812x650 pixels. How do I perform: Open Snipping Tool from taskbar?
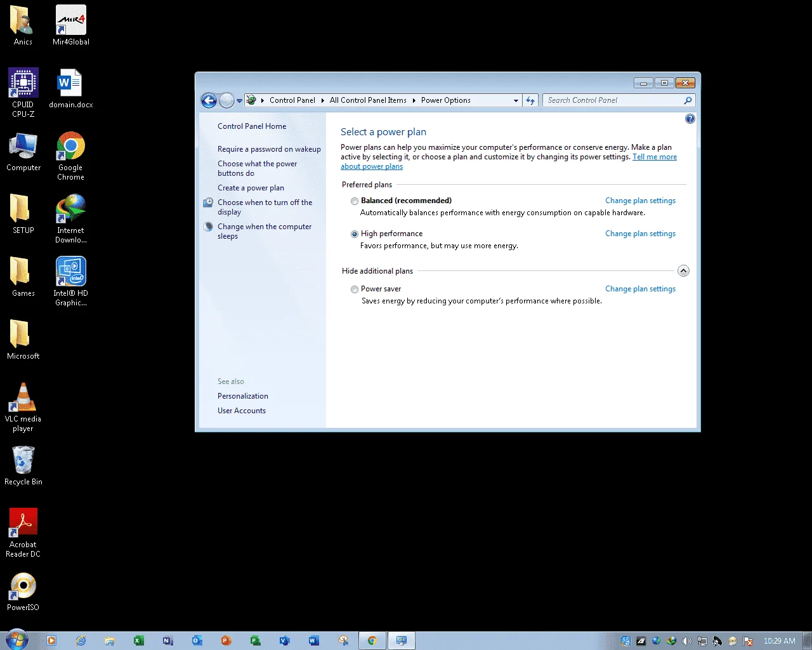point(343,640)
